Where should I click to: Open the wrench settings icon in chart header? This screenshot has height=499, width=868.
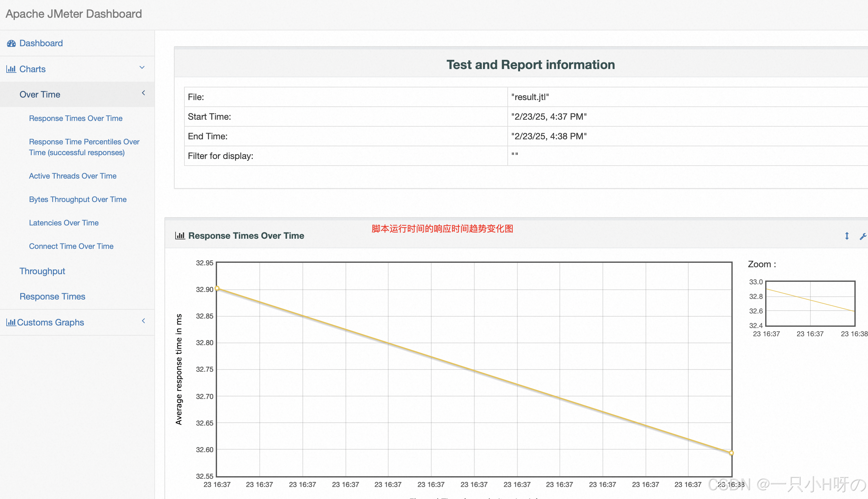click(x=863, y=236)
